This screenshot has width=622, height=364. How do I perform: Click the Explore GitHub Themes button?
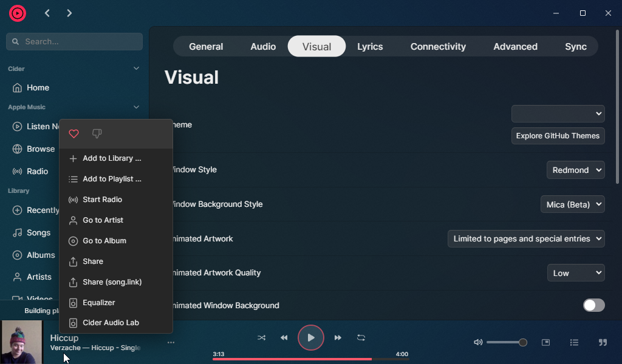[558, 136]
